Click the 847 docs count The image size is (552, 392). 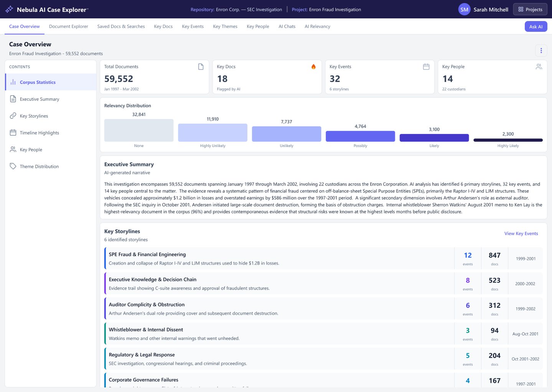(494, 255)
